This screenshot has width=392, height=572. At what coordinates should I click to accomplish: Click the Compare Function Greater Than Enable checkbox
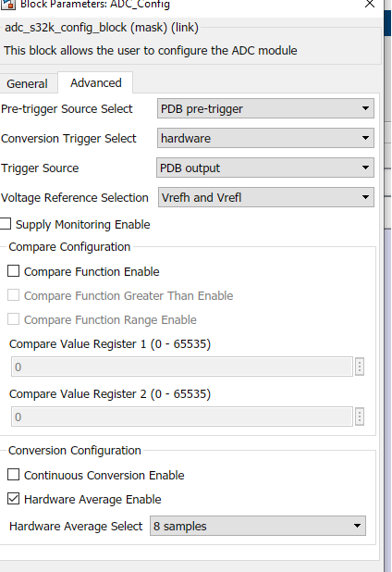pyautogui.click(x=14, y=295)
